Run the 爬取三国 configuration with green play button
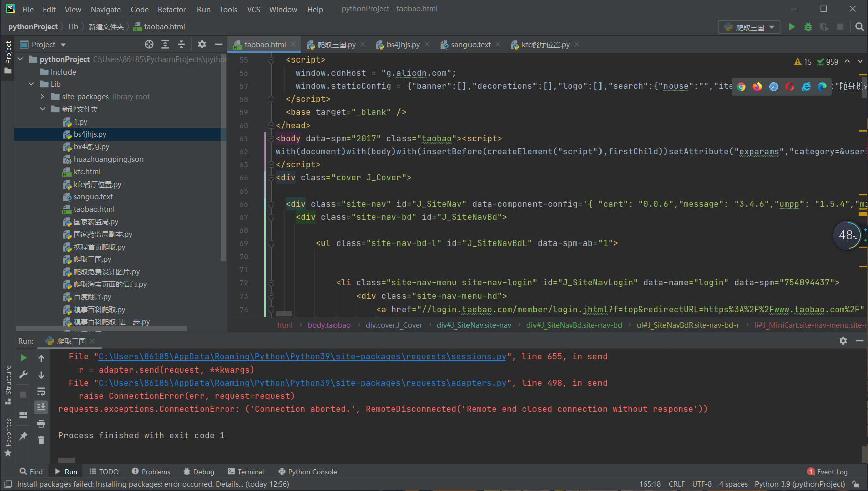This screenshot has height=491, width=868. click(x=792, y=27)
